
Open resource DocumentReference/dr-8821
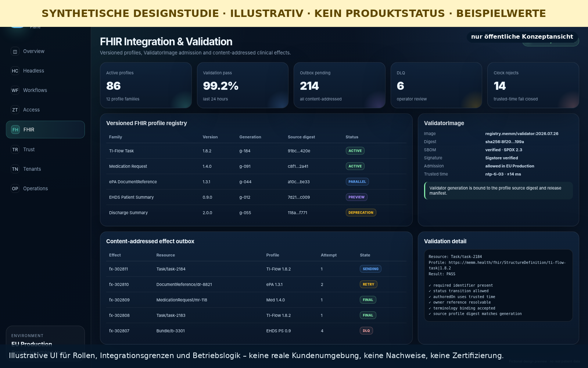coord(184,285)
